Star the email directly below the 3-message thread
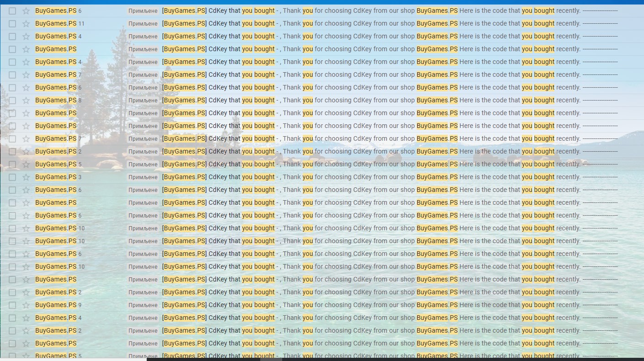 coord(26,190)
